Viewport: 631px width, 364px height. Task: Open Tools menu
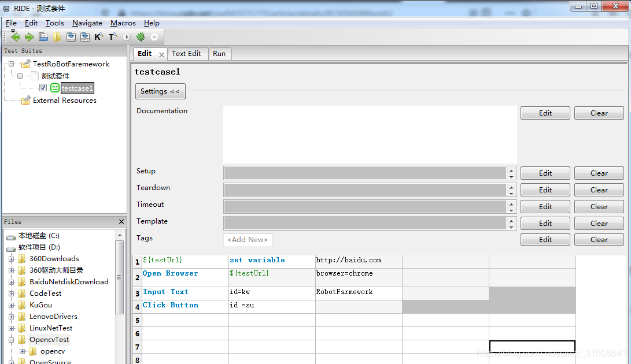click(55, 23)
